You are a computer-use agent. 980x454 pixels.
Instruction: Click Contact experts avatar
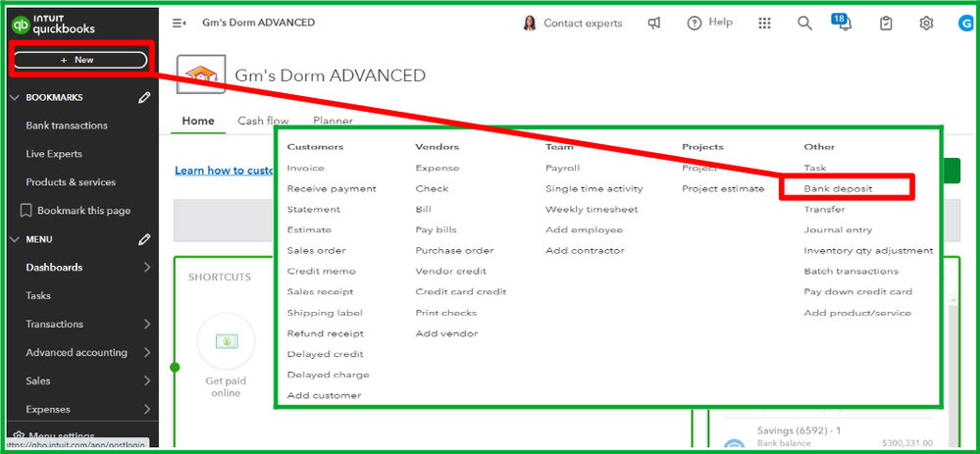tap(530, 24)
